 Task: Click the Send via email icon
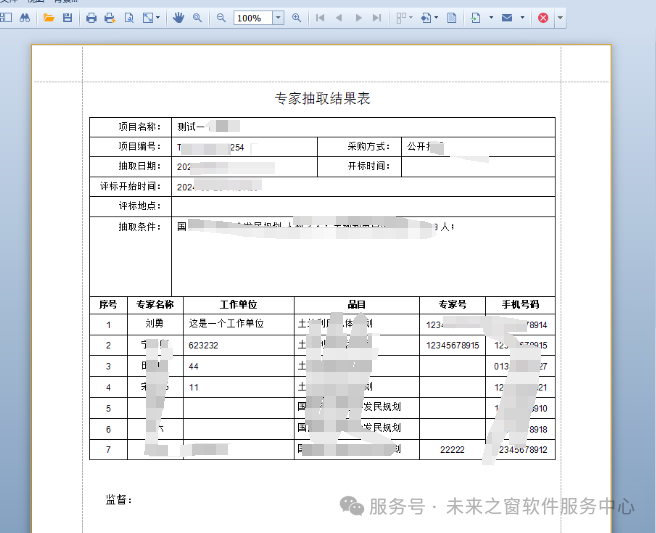click(x=507, y=18)
